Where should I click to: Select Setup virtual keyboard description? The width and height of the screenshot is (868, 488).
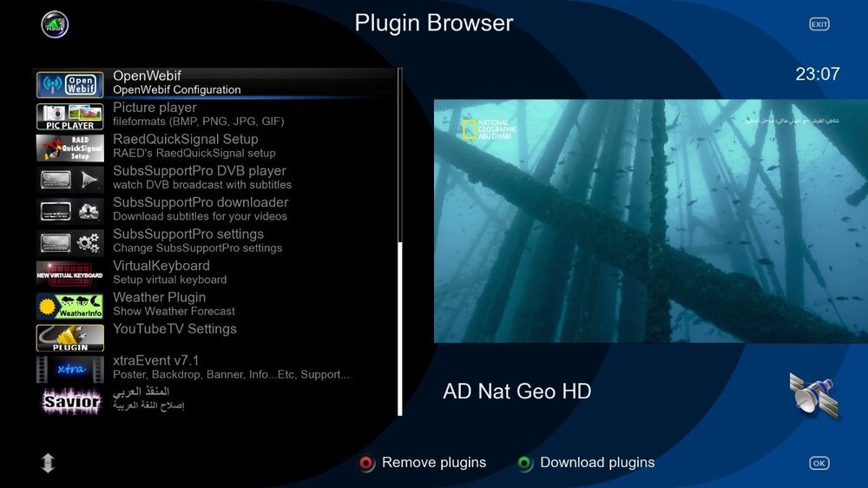169,280
